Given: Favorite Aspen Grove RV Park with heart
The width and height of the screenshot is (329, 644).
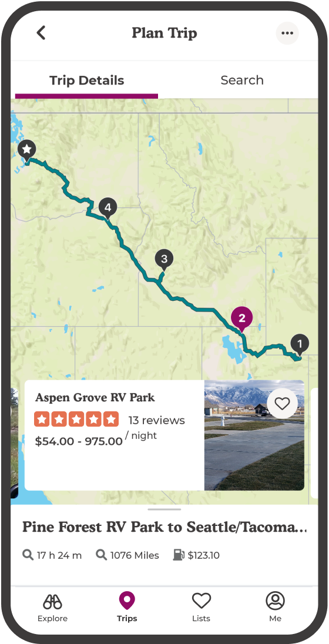Looking at the screenshot, I should pos(282,403).
